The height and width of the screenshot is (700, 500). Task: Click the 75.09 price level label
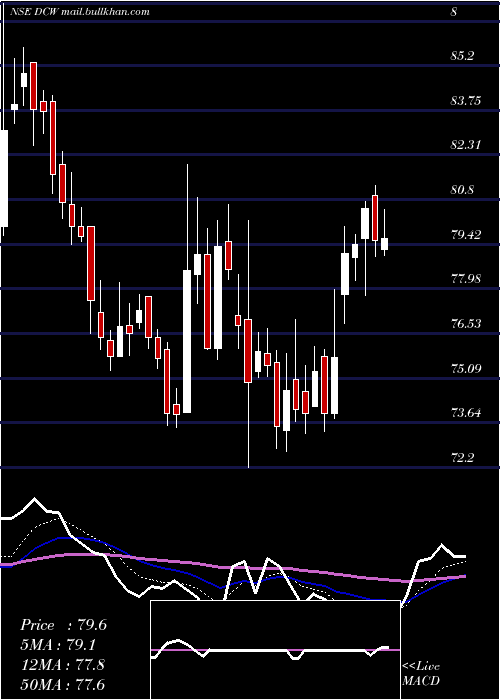click(x=466, y=368)
